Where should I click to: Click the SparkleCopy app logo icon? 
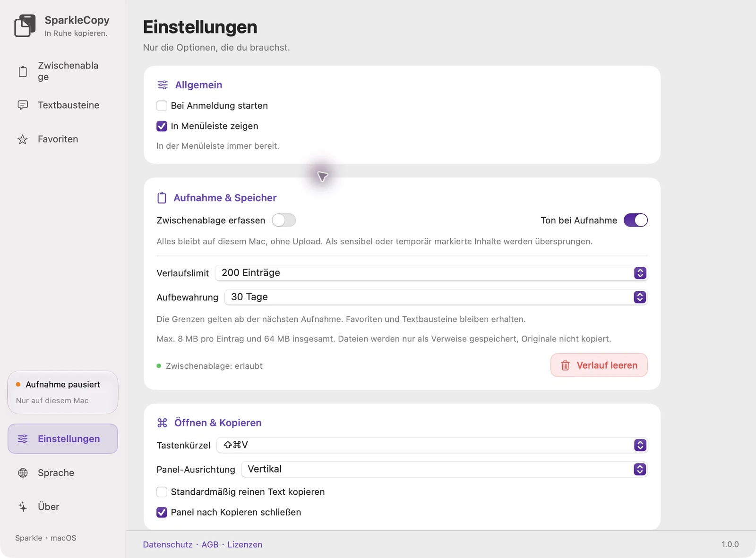[25, 26]
